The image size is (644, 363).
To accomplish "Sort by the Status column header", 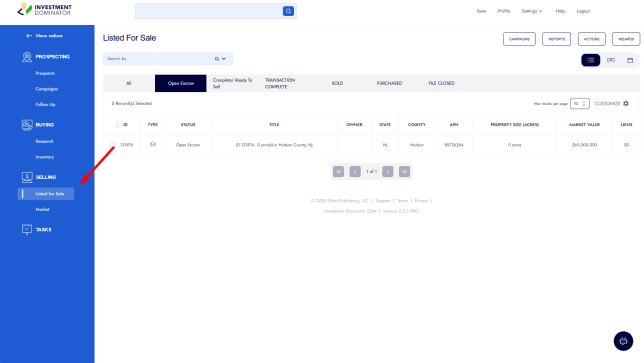I will [188, 125].
